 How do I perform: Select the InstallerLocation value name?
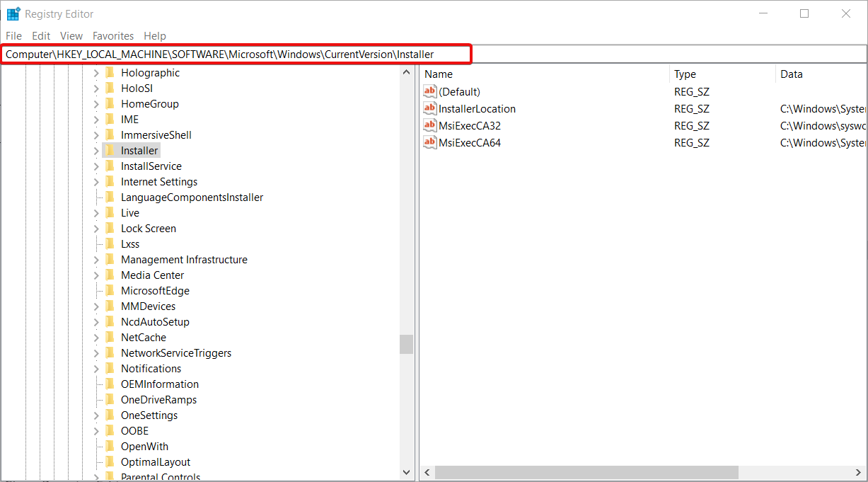(x=477, y=108)
